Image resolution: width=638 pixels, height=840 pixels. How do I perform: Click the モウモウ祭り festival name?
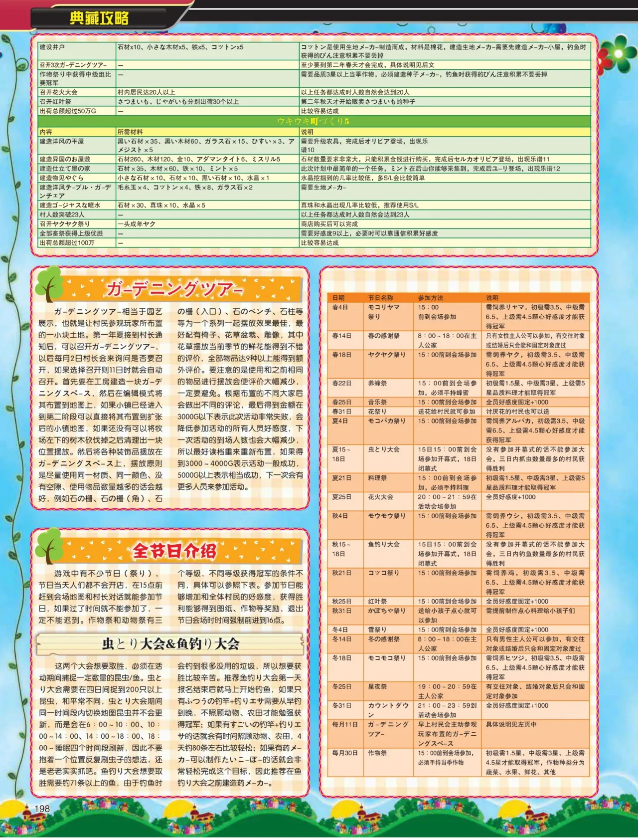(x=387, y=516)
